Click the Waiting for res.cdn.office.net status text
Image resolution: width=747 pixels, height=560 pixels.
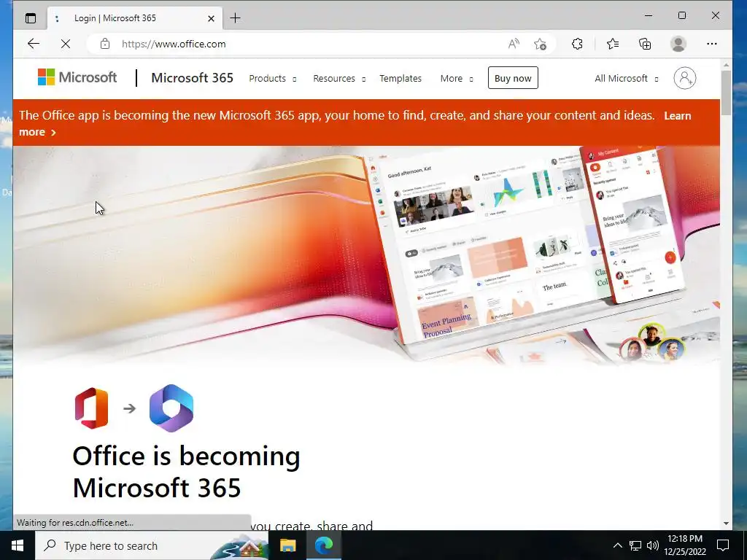pos(75,522)
